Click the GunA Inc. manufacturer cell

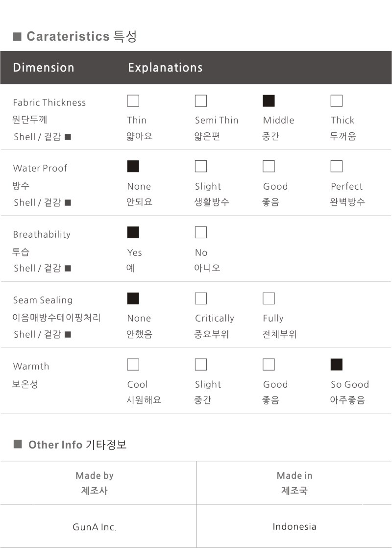[95, 527]
